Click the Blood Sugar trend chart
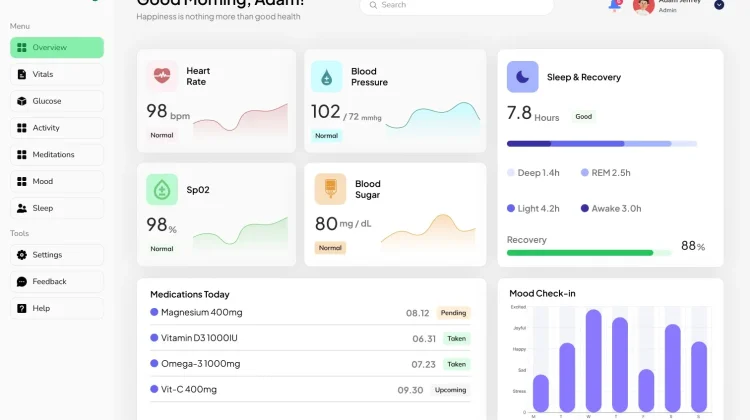The width and height of the screenshot is (750, 420). (428, 232)
